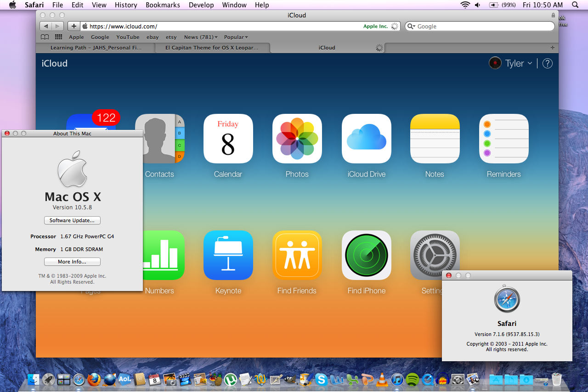The height and width of the screenshot is (392, 588).
Task: Open the etsy bookmark
Action: pos(171,37)
